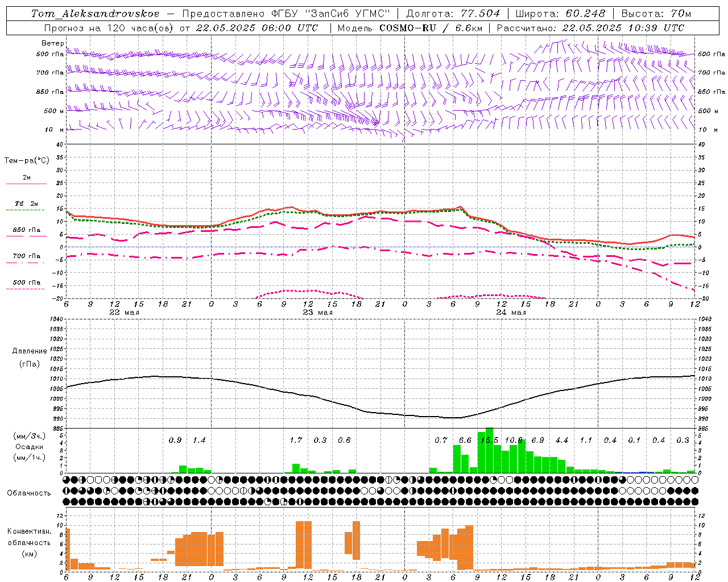This screenshot has height=582, width=728.
Task: Click the 0.7 precipitation total value
Action: [x=441, y=440]
